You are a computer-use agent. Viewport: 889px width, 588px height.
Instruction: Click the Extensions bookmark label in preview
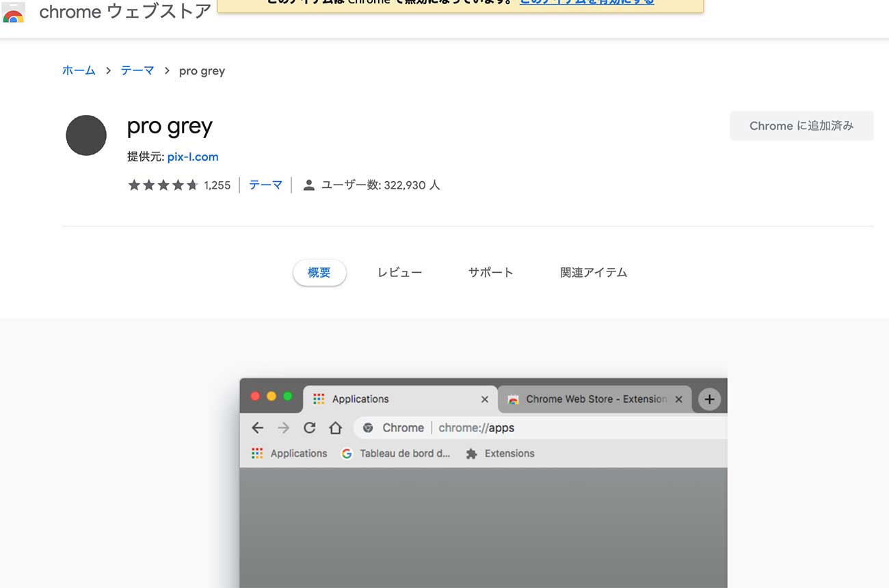509,453
